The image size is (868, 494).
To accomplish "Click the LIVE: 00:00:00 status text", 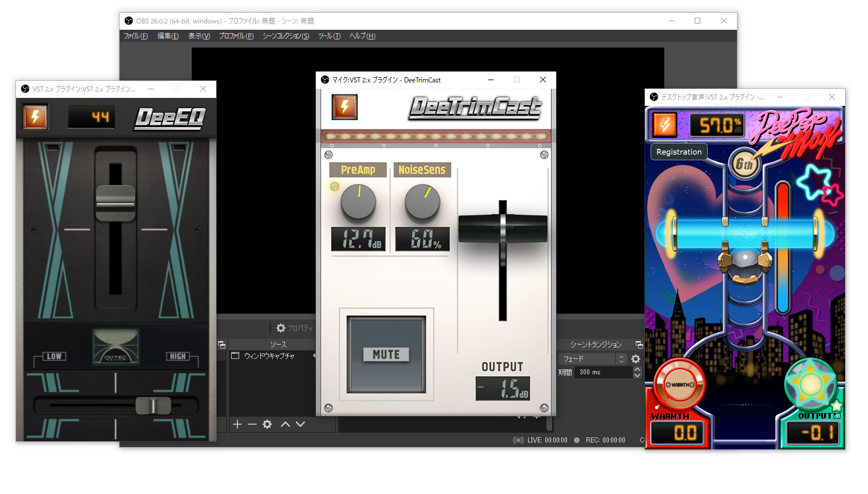I will click(548, 440).
